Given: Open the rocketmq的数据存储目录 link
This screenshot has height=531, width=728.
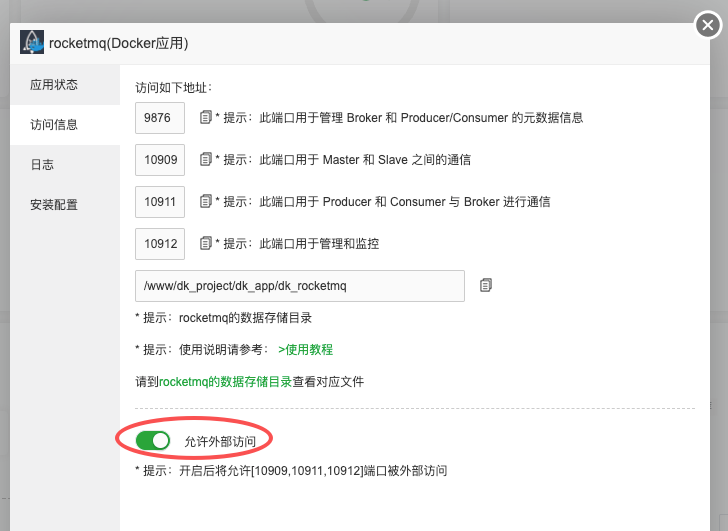Looking at the screenshot, I should pos(225,381).
